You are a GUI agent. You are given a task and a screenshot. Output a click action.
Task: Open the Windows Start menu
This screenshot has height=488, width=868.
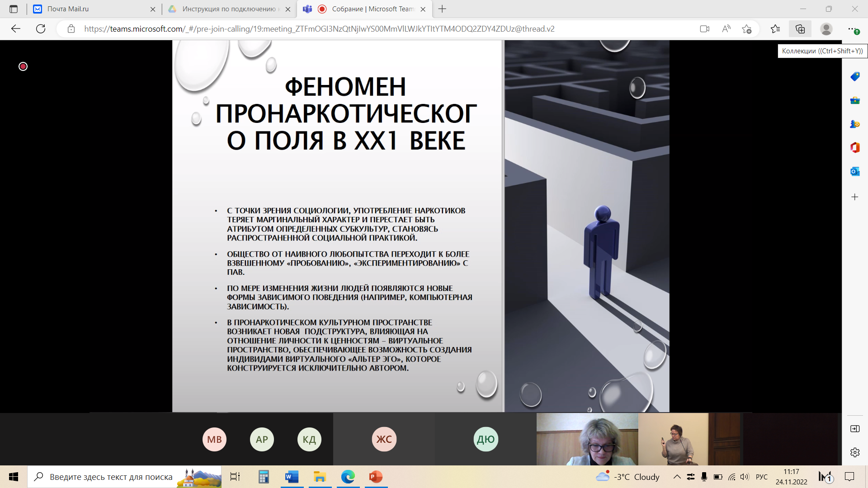tap(14, 477)
